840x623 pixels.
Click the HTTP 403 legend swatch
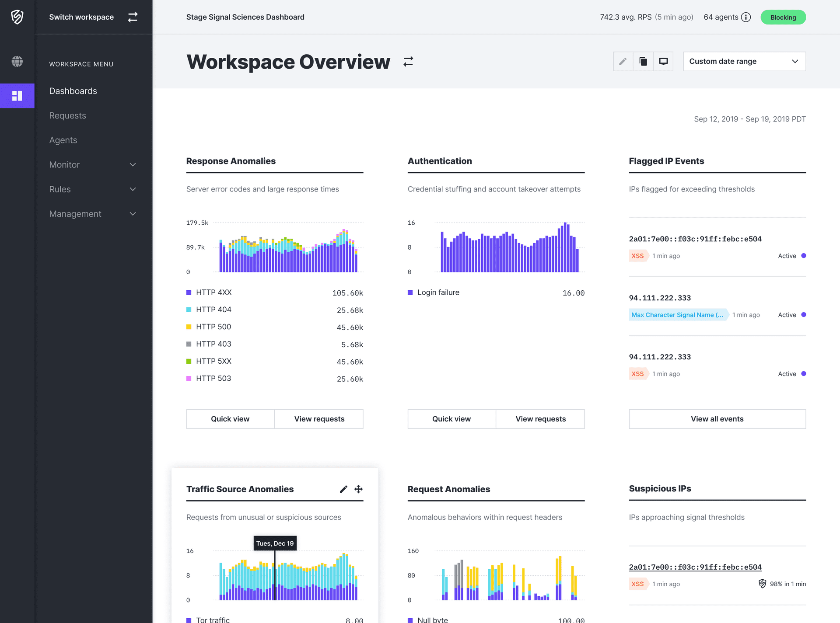pyautogui.click(x=189, y=344)
